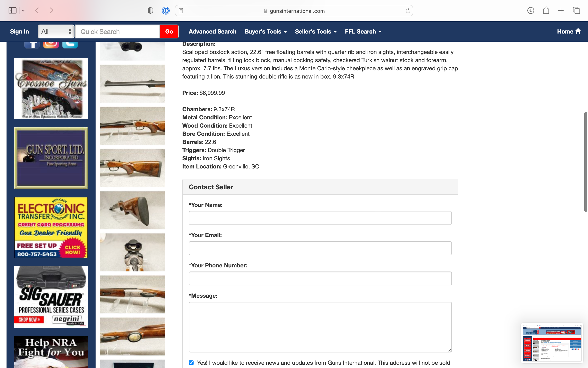Show Reader view icon in address bar
The width and height of the screenshot is (588, 368).
[181, 11]
